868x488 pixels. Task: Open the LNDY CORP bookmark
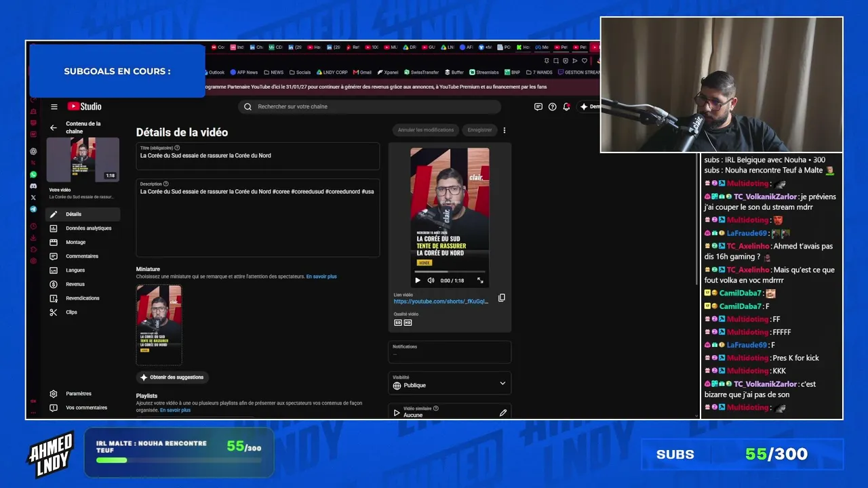(332, 73)
